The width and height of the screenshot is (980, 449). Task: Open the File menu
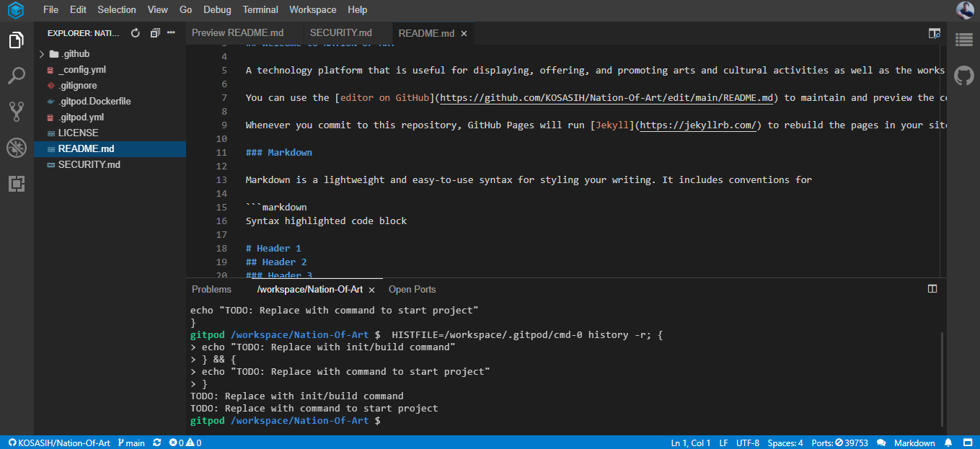(x=50, y=10)
